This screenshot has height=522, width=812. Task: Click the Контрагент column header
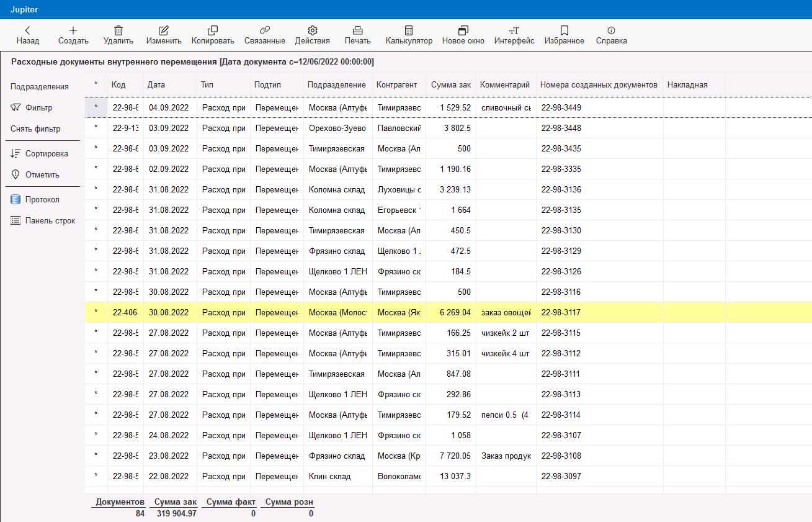tap(399, 84)
